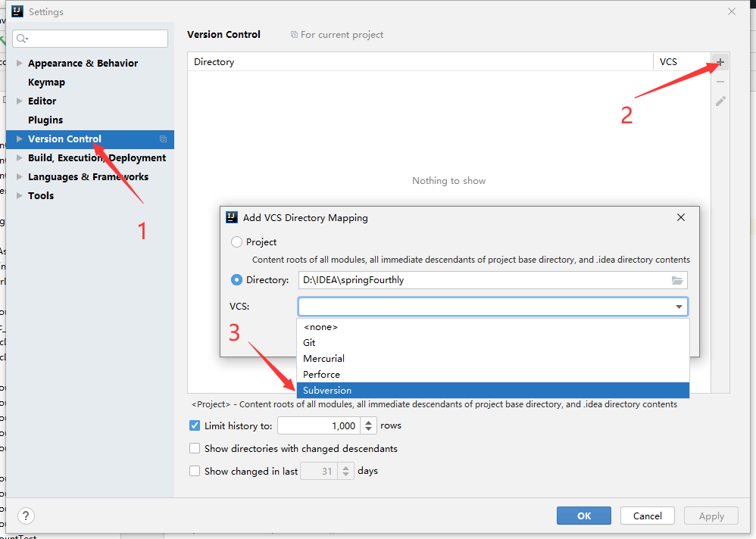Select Languages & Frameworks category

88,177
